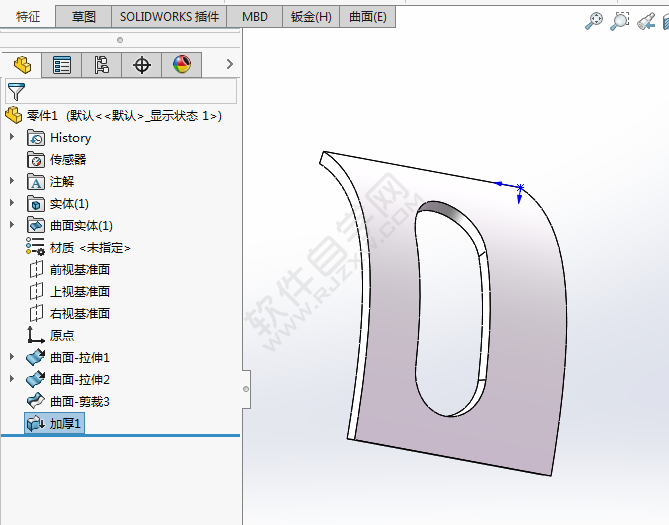Open the 曲面(E) tab

[x=367, y=17]
